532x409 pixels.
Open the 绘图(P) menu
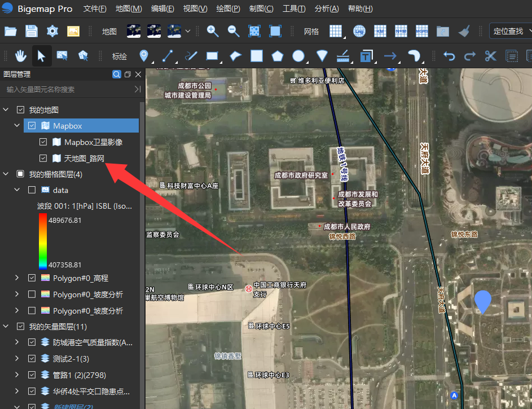tap(228, 8)
